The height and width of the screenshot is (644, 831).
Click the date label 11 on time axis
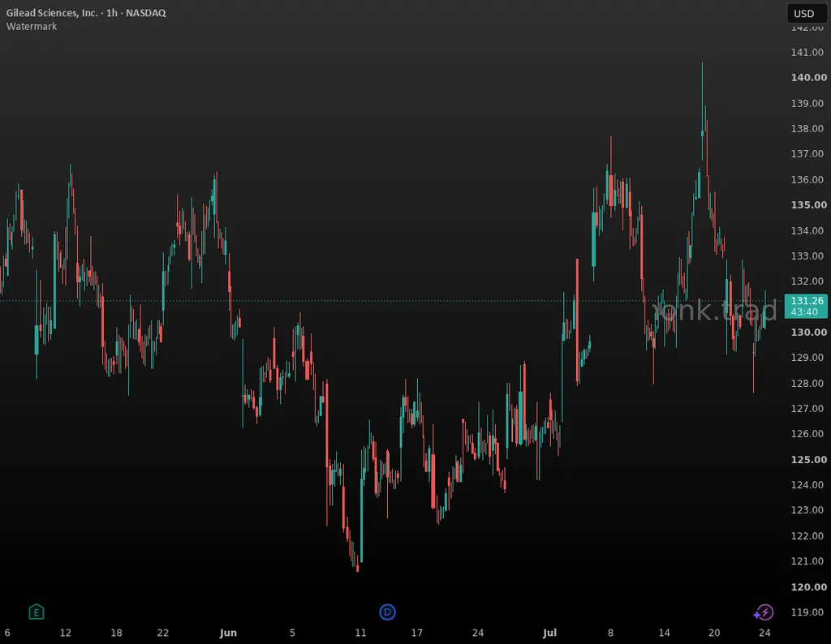click(x=360, y=633)
